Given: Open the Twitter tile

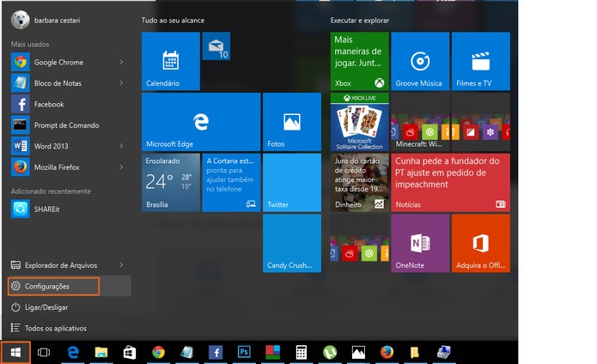Looking at the screenshot, I should (292, 183).
